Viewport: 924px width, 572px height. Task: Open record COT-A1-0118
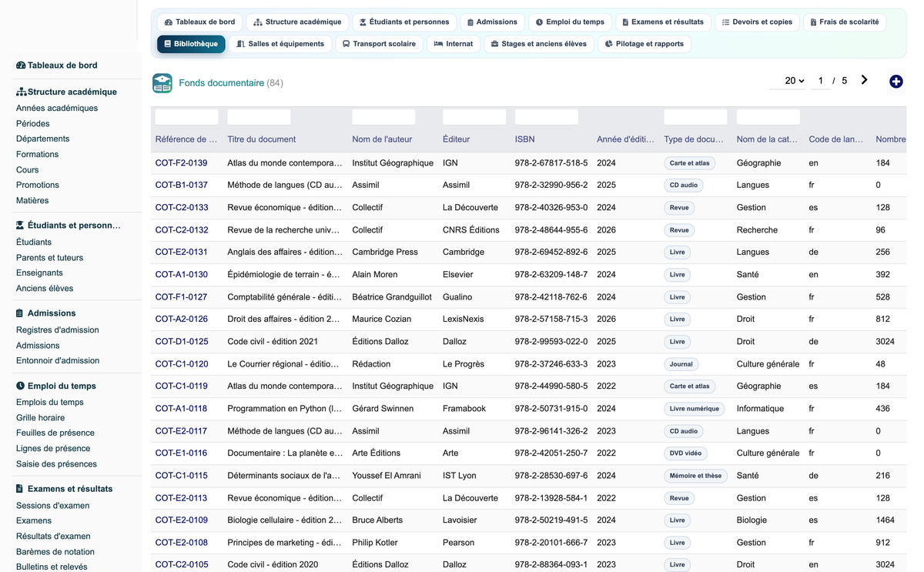pyautogui.click(x=182, y=408)
